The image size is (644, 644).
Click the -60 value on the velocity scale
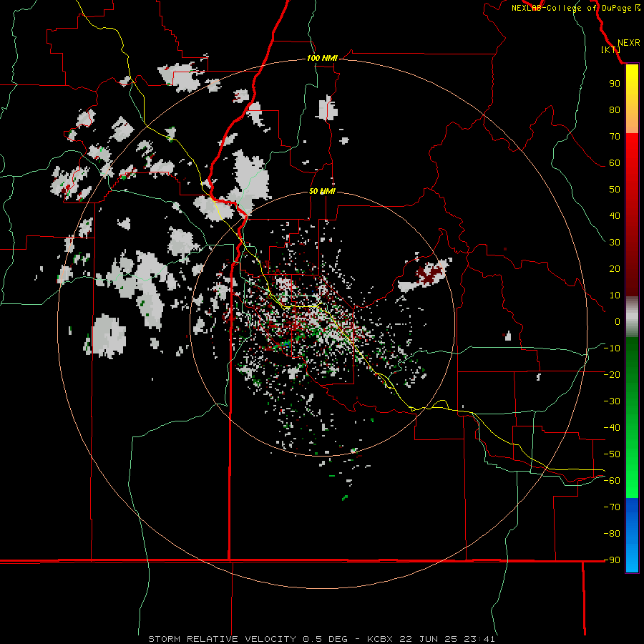point(612,481)
